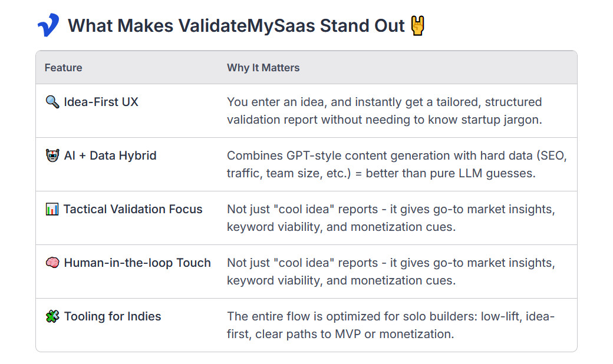Click the rock-on hand emoji in heading
Viewport: 613px width, 364px height.
[x=417, y=25]
